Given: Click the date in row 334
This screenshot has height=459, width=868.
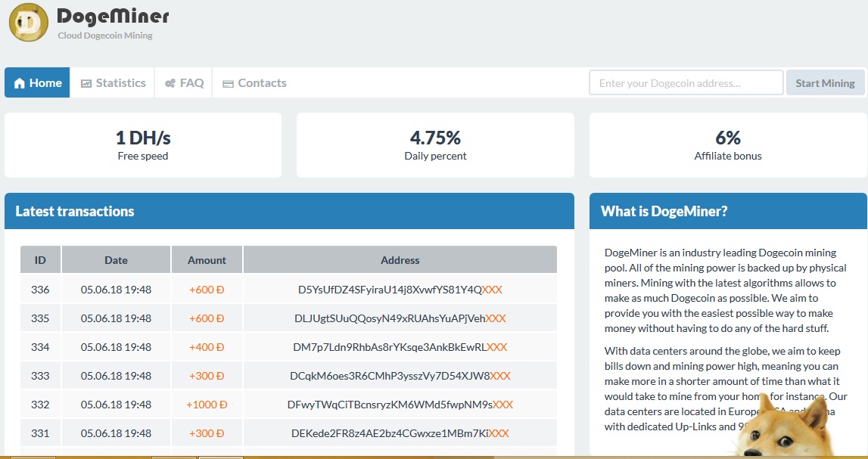Looking at the screenshot, I should 116,347.
